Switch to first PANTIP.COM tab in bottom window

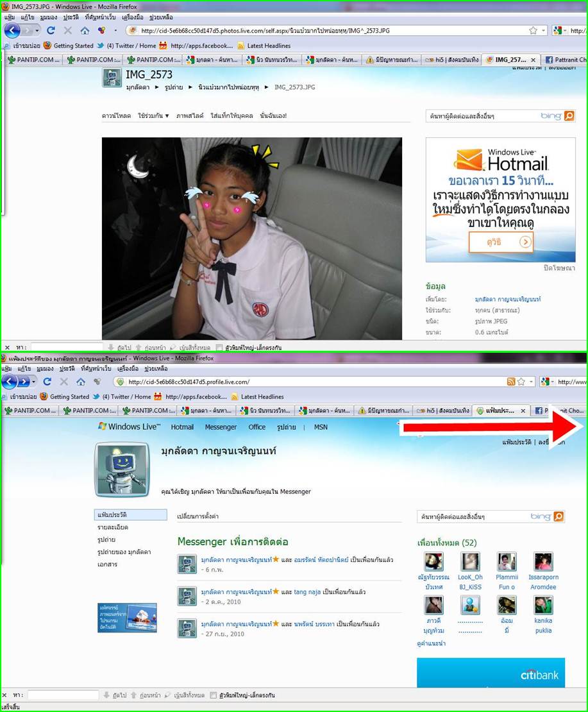[x=30, y=411]
